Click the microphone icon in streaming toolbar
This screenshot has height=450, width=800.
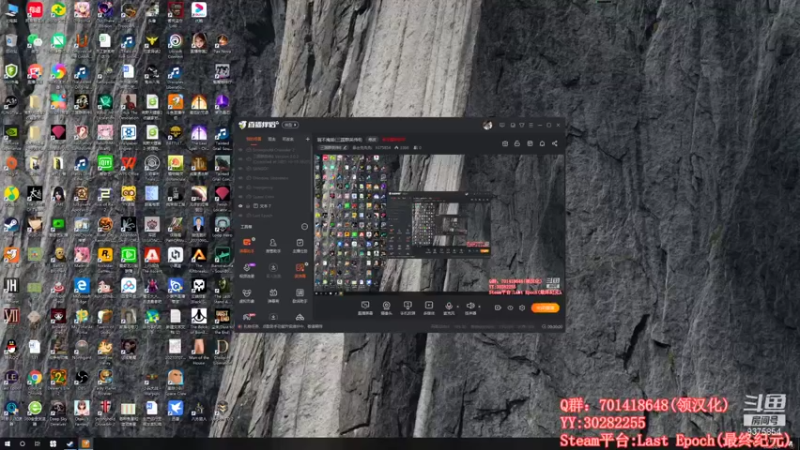tap(448, 305)
